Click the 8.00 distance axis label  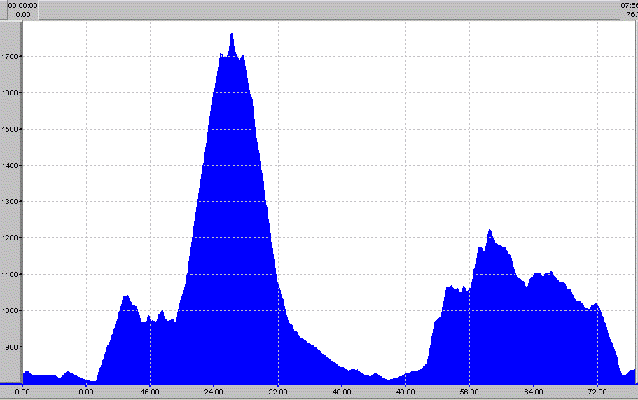(87, 391)
